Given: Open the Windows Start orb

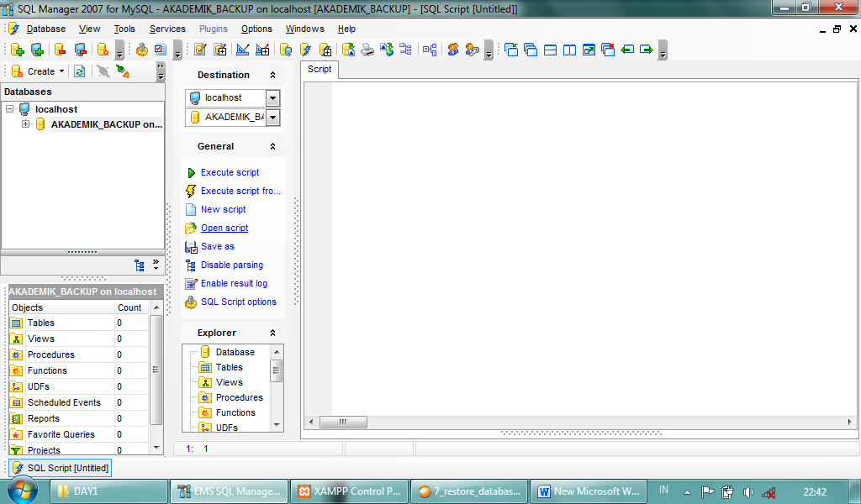Looking at the screenshot, I should tap(23, 490).
